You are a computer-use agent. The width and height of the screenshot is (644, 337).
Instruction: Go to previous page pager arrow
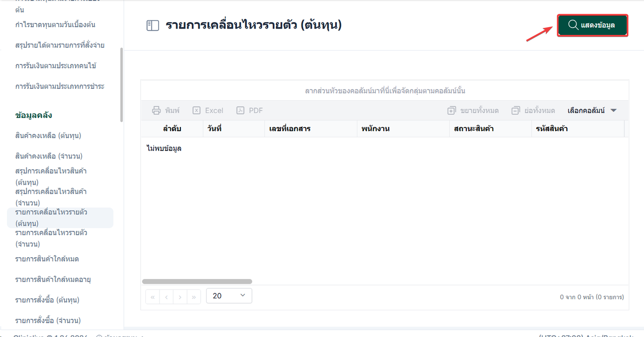(x=167, y=297)
